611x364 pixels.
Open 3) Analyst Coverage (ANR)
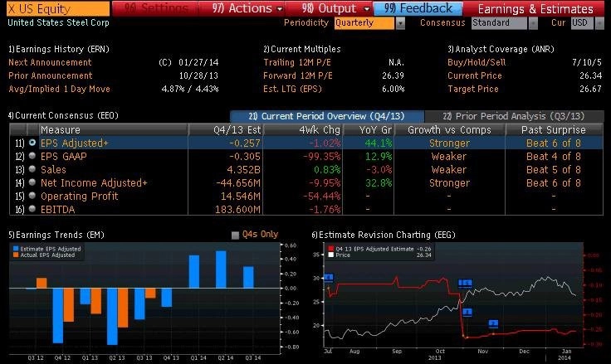point(501,49)
